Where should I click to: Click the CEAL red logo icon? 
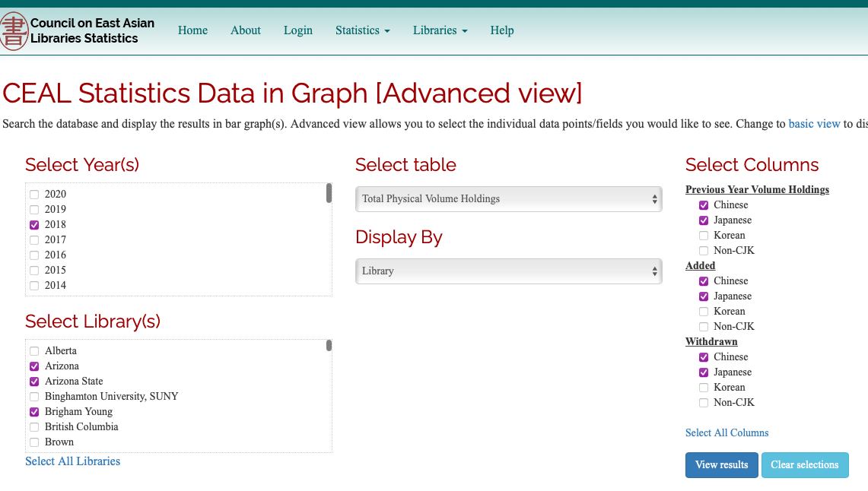point(13,31)
